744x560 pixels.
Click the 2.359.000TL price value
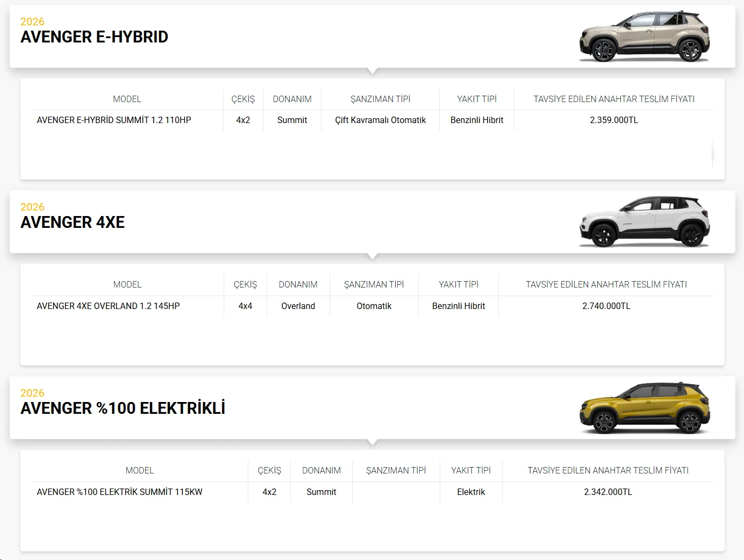[614, 120]
